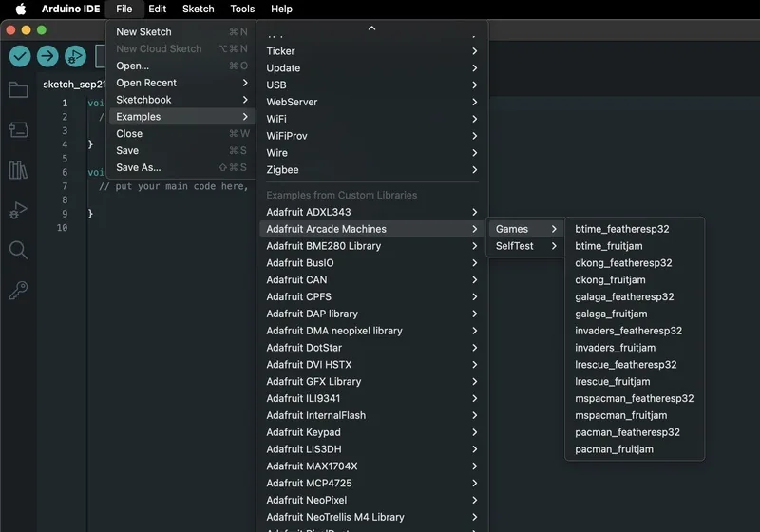This screenshot has height=532, width=760.
Task: Expand Adafruit BusIO examples
Action: (x=371, y=263)
